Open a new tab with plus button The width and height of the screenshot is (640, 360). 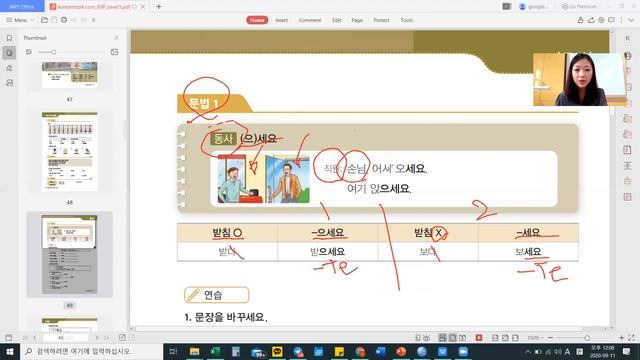point(159,7)
